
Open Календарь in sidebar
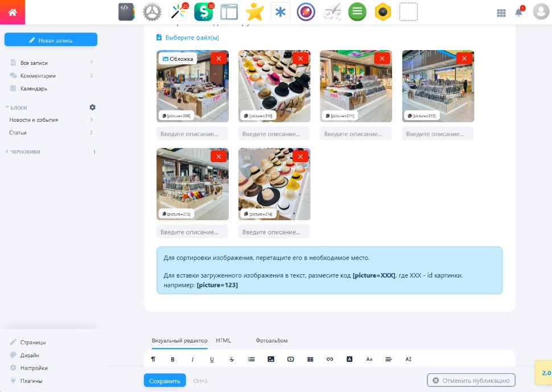[34, 88]
